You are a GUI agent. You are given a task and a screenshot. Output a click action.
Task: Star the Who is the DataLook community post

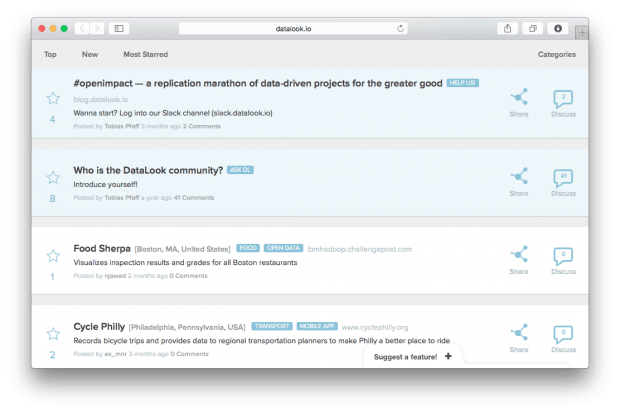[53, 177]
